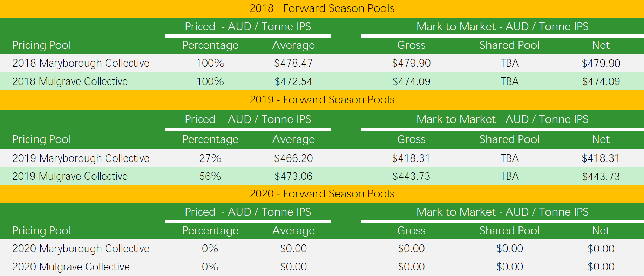This screenshot has width=644, height=276.
Task: Click the $443.73 gross value for 2019 Mulgrave
Action: 411,176
